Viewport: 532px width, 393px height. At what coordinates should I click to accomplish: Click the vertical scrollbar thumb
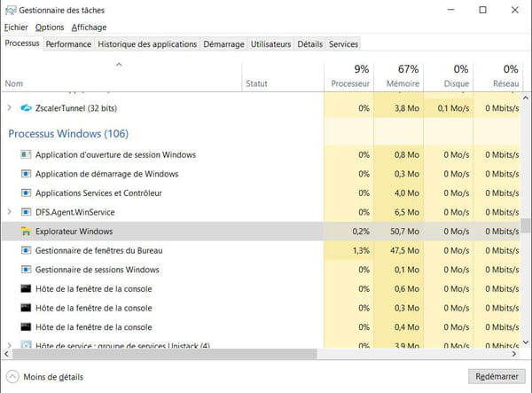tap(526, 225)
